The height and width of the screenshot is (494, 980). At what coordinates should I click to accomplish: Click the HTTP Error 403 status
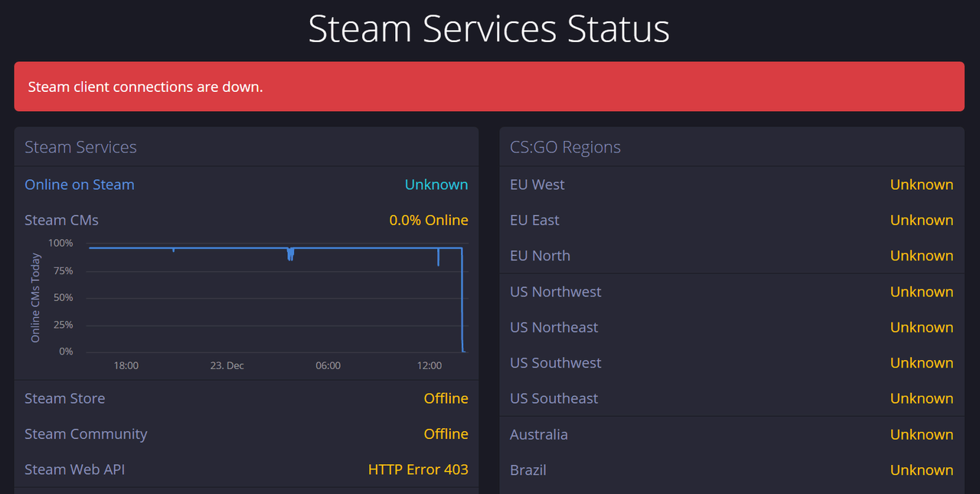coord(418,469)
